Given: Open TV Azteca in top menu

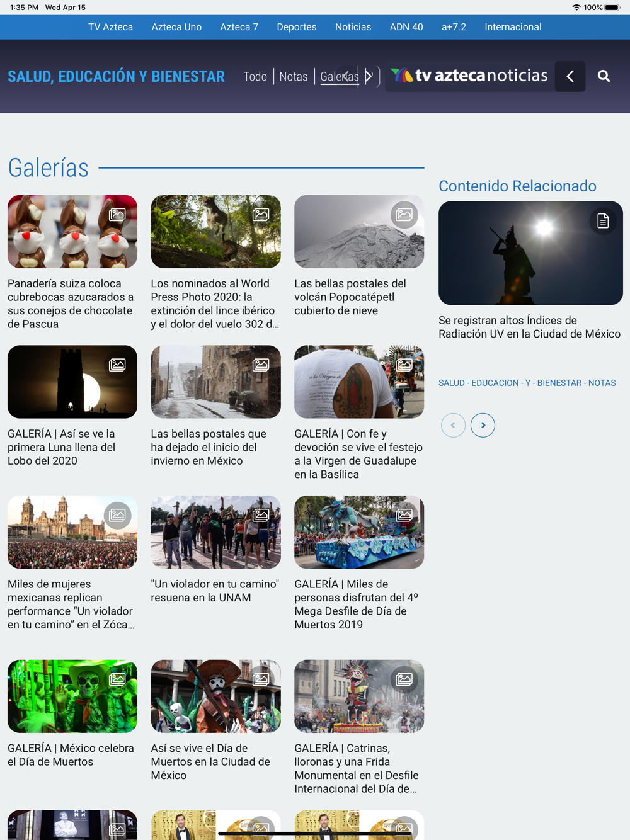Looking at the screenshot, I should [x=111, y=27].
